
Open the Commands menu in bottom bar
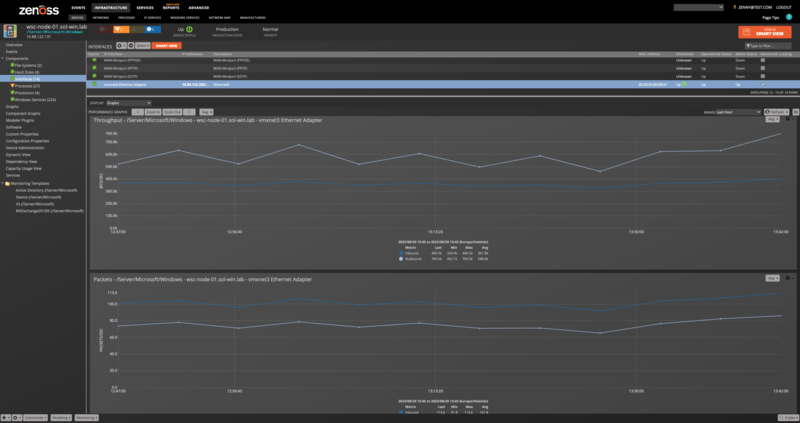(35, 418)
